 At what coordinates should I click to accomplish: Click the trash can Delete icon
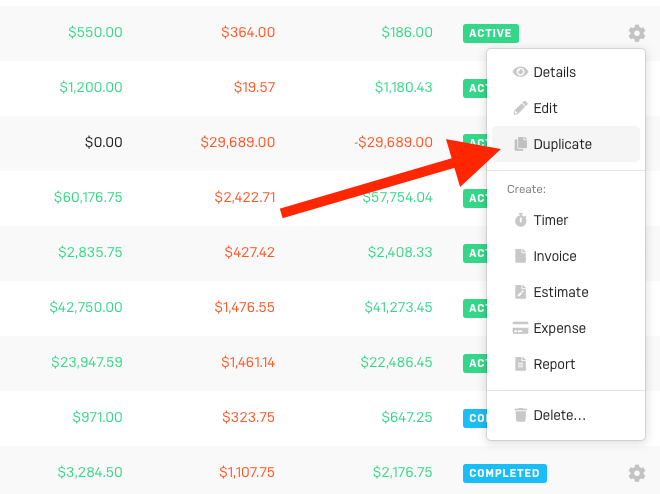pos(520,415)
